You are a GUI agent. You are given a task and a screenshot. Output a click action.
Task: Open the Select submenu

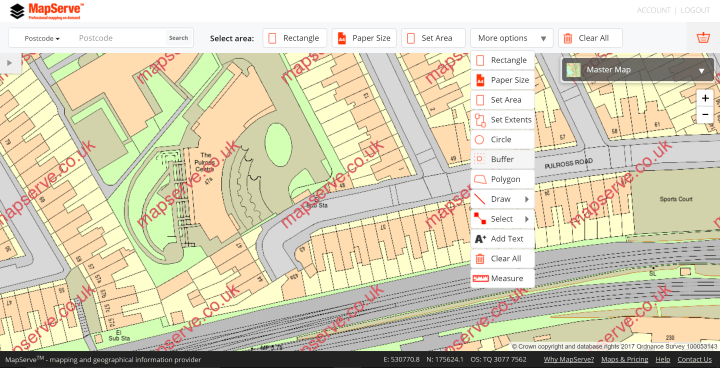503,219
